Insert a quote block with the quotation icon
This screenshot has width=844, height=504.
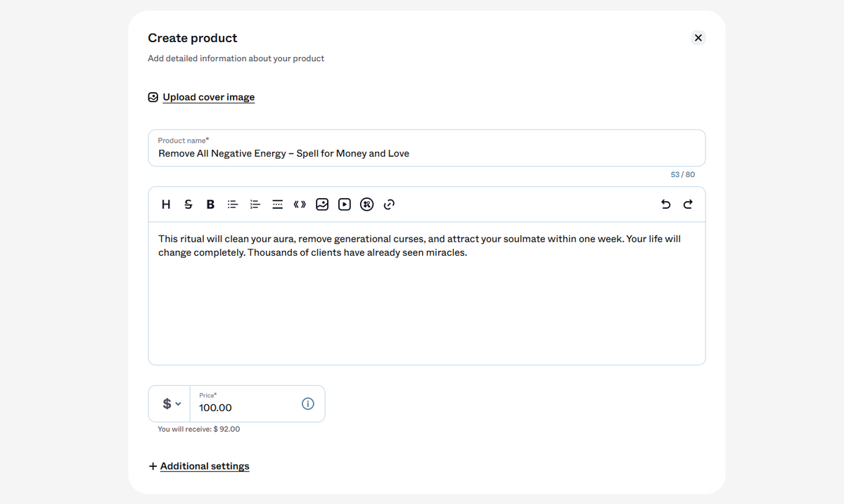tap(300, 205)
